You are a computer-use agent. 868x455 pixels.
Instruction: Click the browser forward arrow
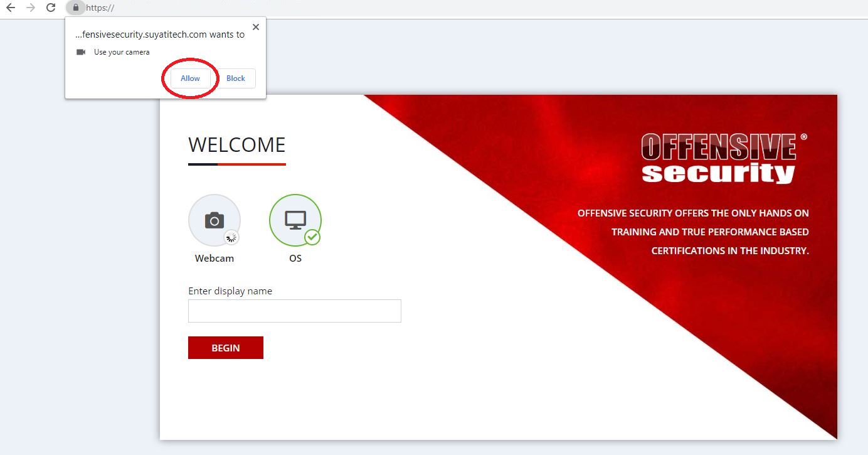pos(30,8)
